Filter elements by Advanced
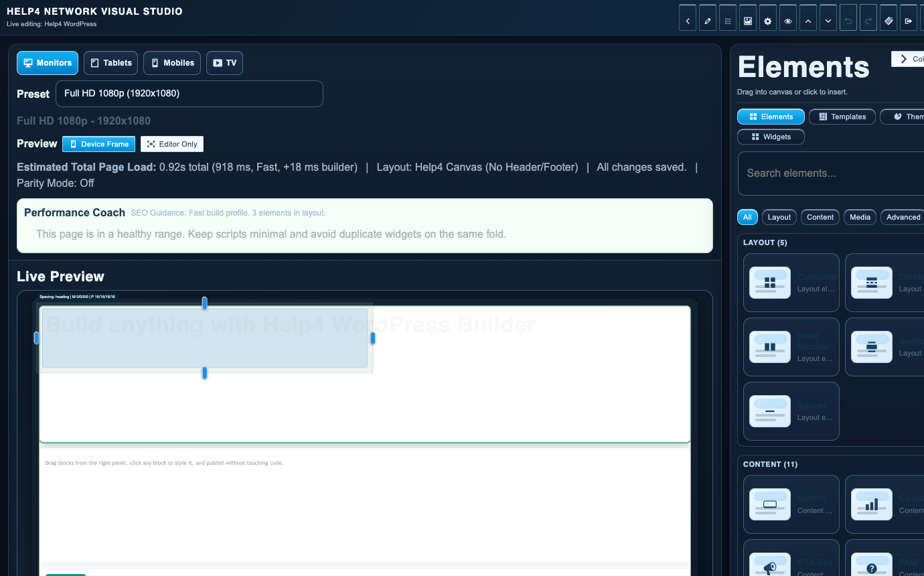This screenshot has width=924, height=576. coord(903,217)
